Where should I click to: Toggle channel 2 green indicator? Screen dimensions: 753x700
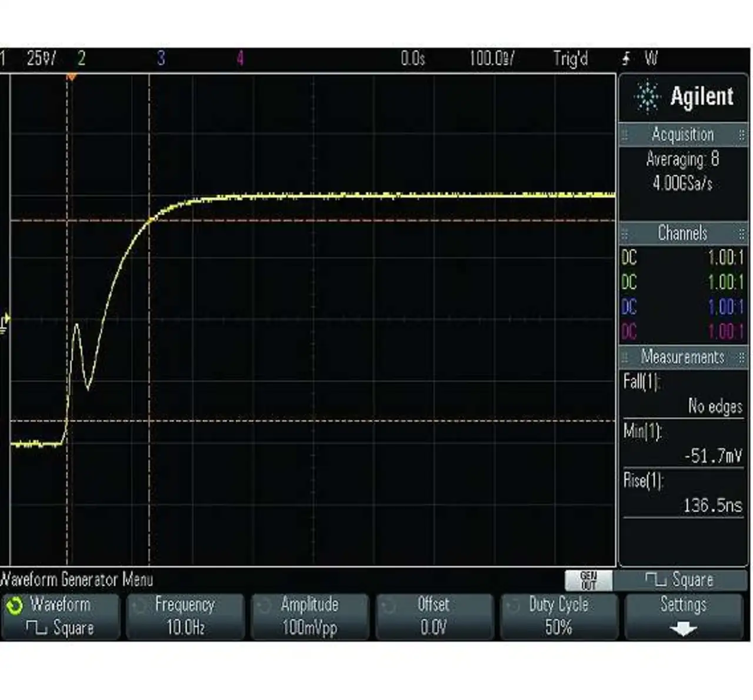[x=81, y=58]
